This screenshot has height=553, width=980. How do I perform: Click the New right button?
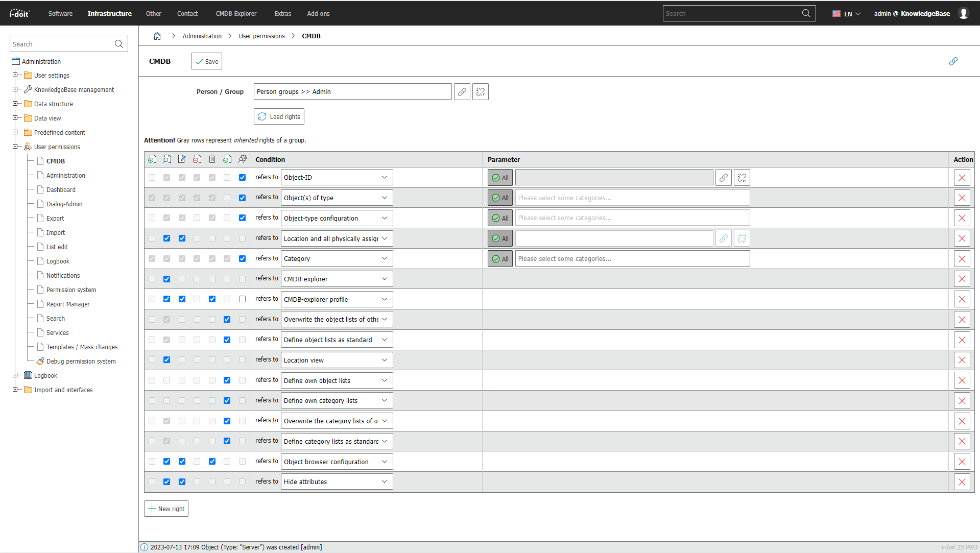click(x=166, y=509)
